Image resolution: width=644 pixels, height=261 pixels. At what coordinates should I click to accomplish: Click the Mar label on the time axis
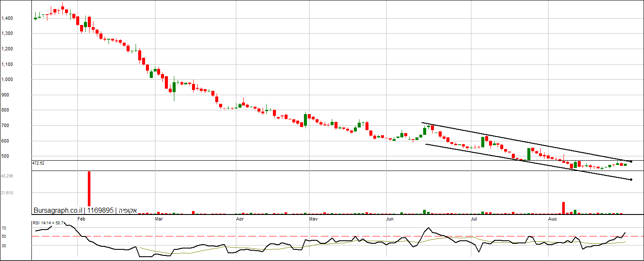(158, 219)
